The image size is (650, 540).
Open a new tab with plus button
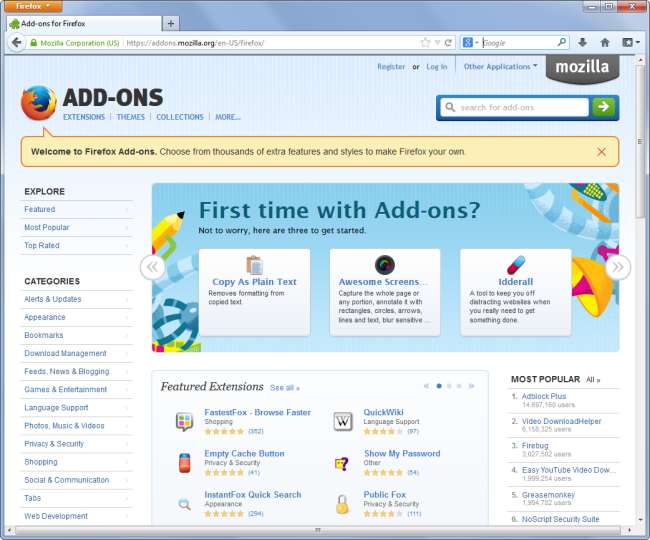pos(171,24)
